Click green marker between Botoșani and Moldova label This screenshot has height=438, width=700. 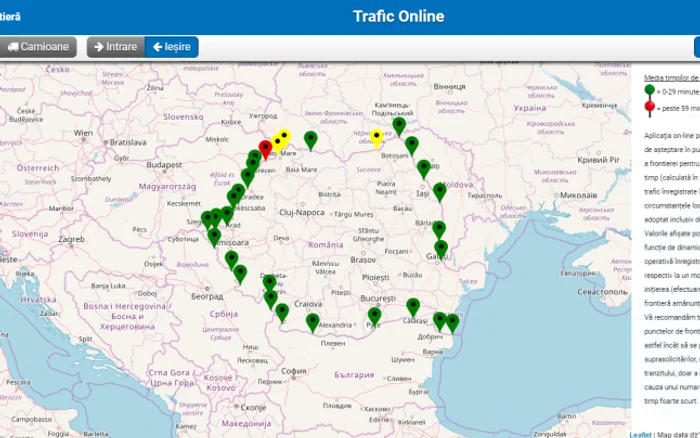point(424,170)
